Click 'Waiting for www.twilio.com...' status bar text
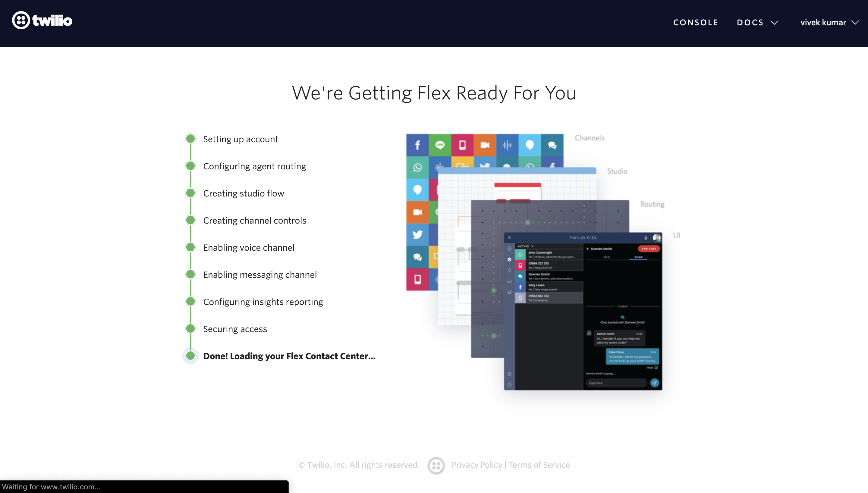868x493 pixels. coord(51,487)
